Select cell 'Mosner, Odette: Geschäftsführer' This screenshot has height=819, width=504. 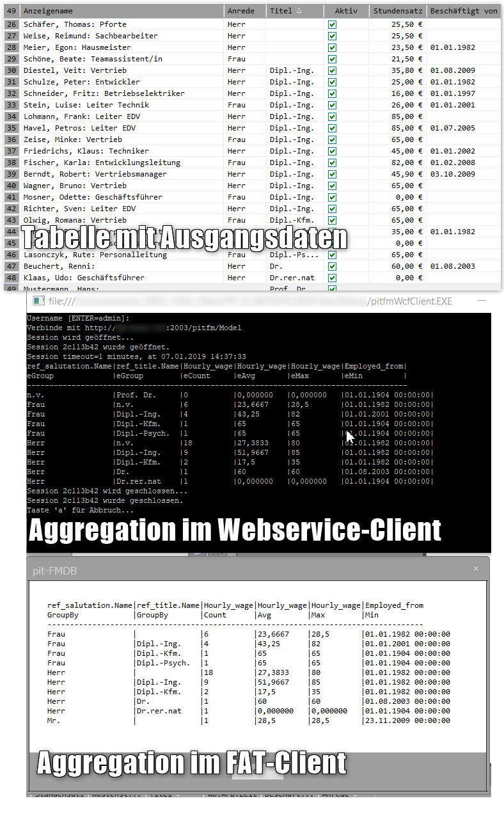pyautogui.click(x=122, y=197)
